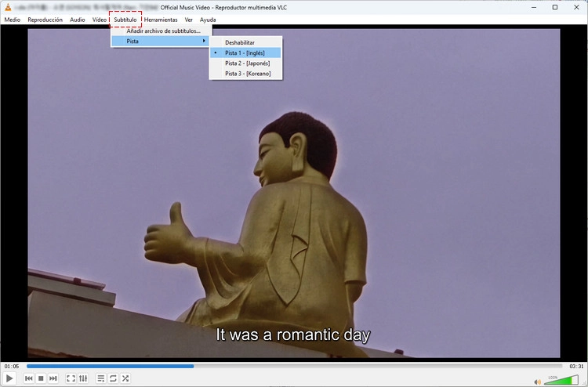Open extended settings and effects

pyautogui.click(x=83, y=378)
